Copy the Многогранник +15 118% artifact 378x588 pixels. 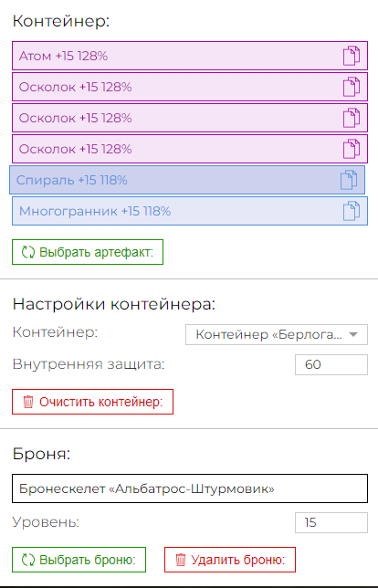(352, 211)
